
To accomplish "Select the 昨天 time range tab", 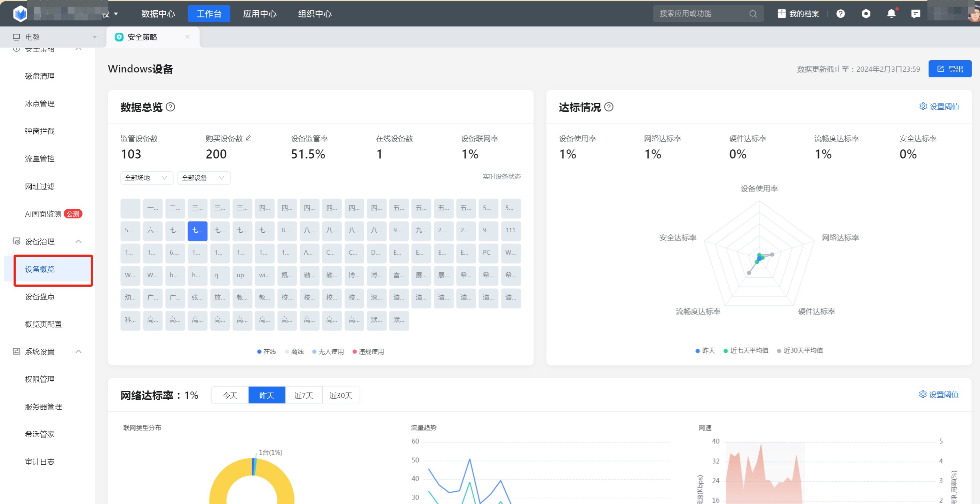I will tap(267, 395).
